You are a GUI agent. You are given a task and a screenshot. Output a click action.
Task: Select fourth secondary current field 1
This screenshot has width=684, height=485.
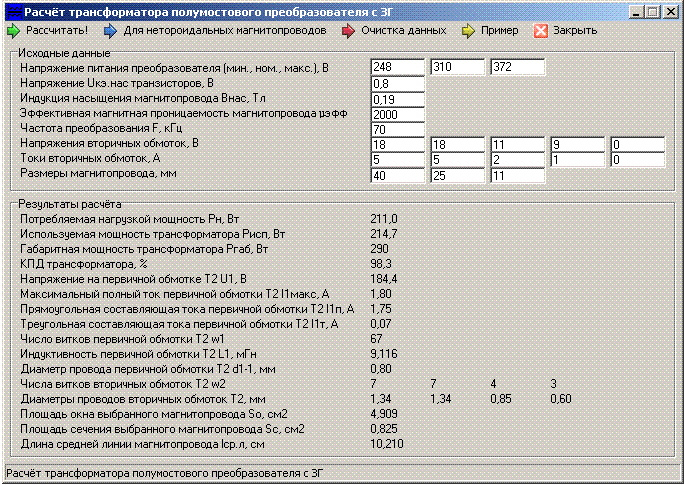[578, 160]
